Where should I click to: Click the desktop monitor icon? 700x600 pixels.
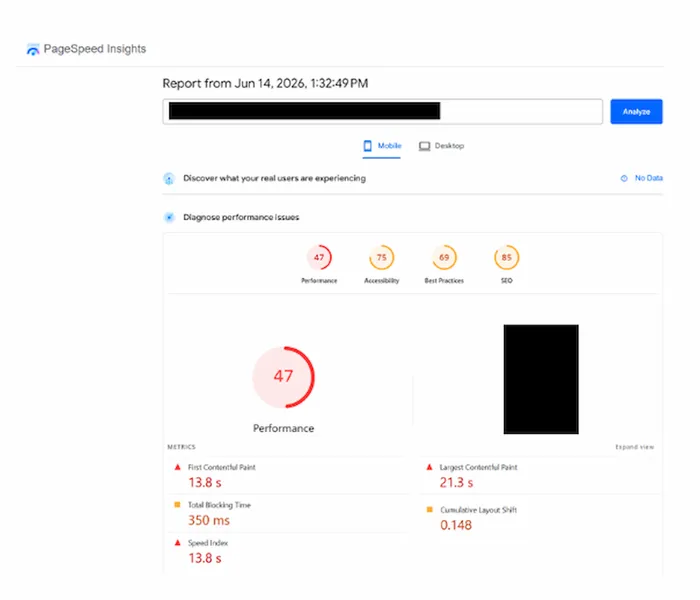[x=425, y=146]
